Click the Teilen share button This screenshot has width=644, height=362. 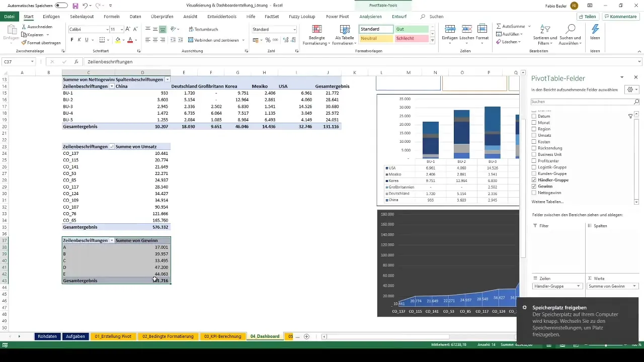tap(588, 17)
